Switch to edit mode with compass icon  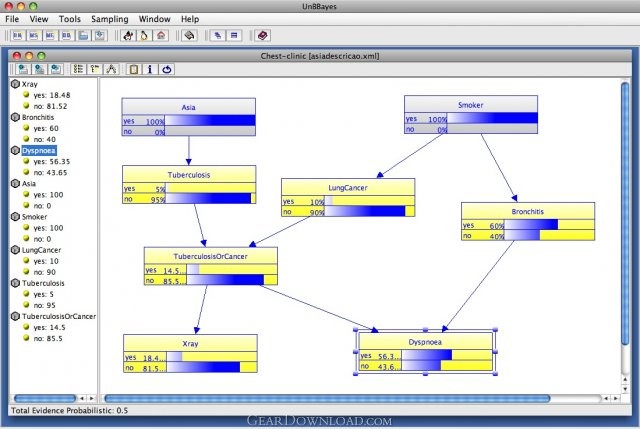111,69
